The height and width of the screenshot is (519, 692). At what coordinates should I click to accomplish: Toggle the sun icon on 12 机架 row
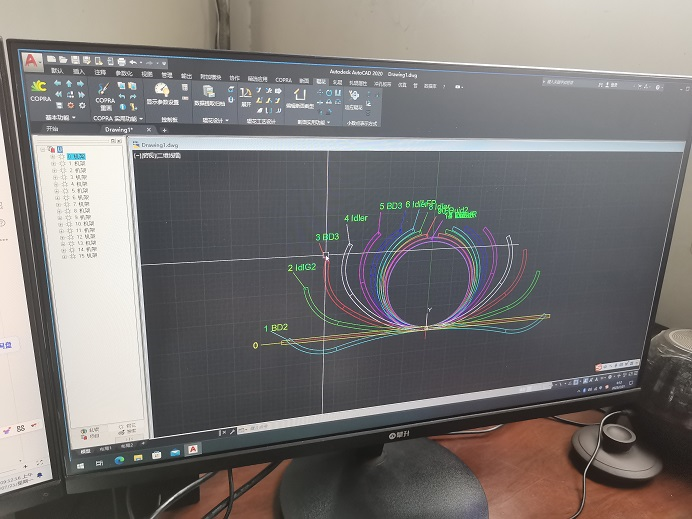click(x=70, y=237)
